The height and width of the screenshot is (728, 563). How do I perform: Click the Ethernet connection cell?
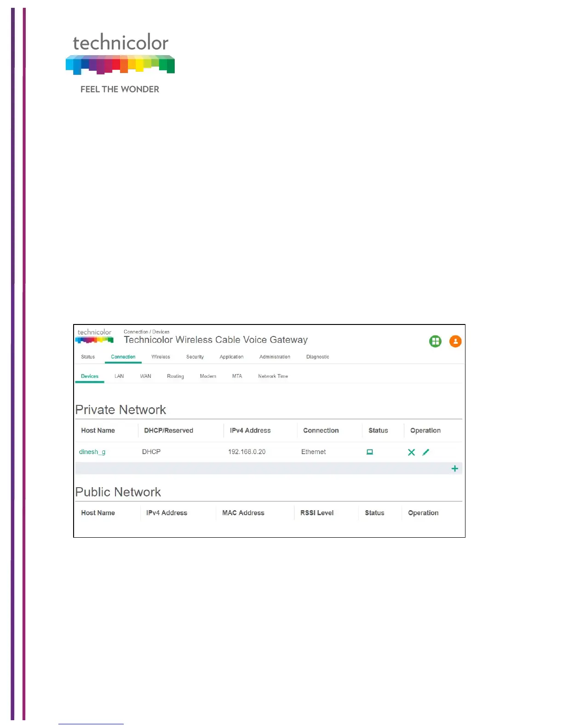(313, 452)
